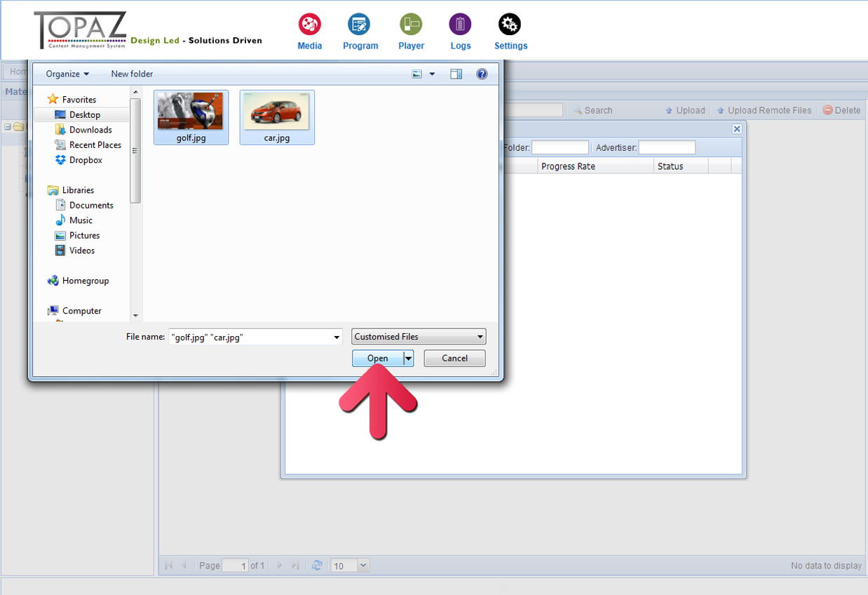The width and height of the screenshot is (868, 595).
Task: Open the Organize dropdown menu
Action: point(67,74)
